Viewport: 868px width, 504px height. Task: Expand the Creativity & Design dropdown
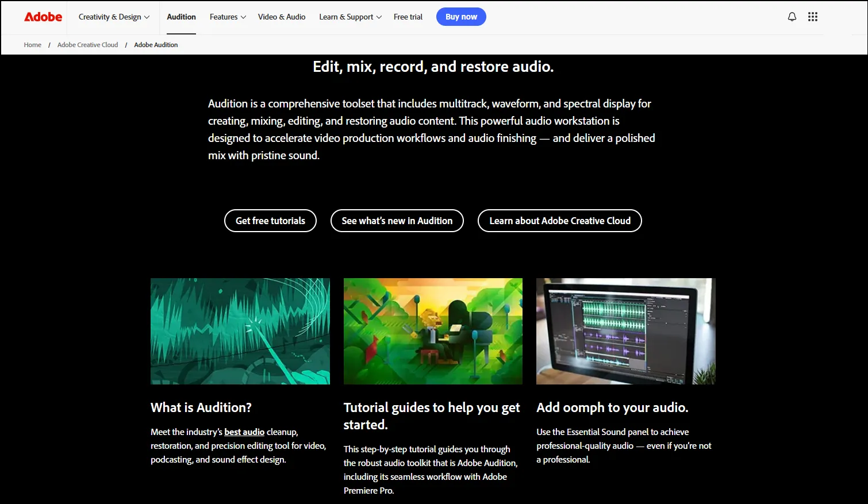(x=113, y=17)
